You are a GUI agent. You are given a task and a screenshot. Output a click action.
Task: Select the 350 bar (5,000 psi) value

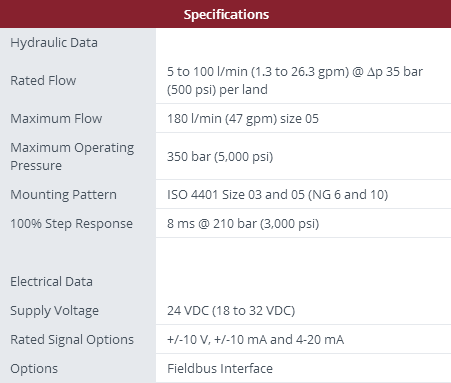(220, 157)
